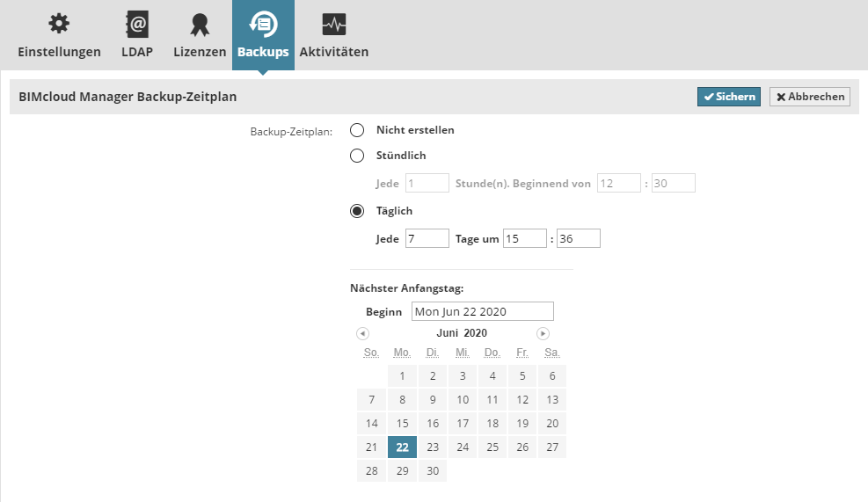868x502 pixels.
Task: Click the Backups restore icon
Action: coord(263,24)
